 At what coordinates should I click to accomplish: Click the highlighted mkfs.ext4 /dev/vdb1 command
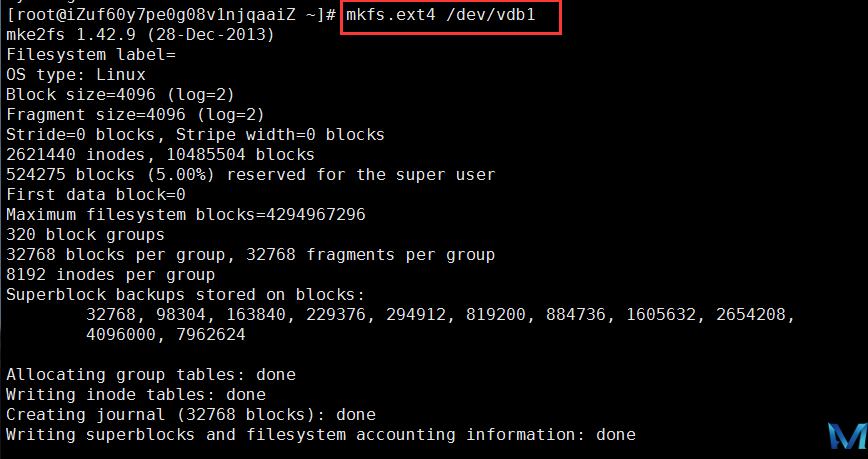click(450, 15)
